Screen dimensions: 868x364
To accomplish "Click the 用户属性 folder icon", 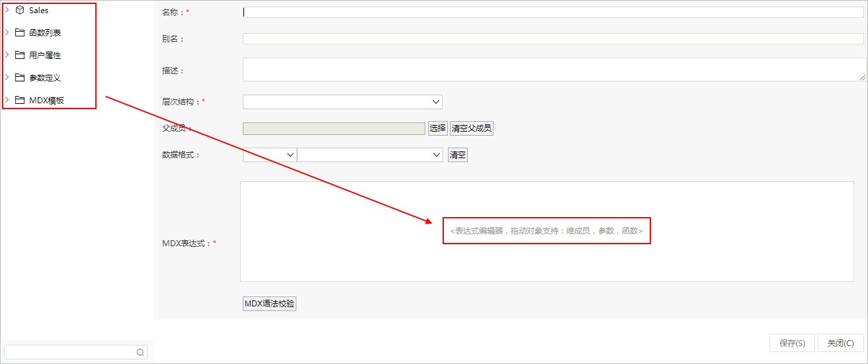I will coord(19,55).
